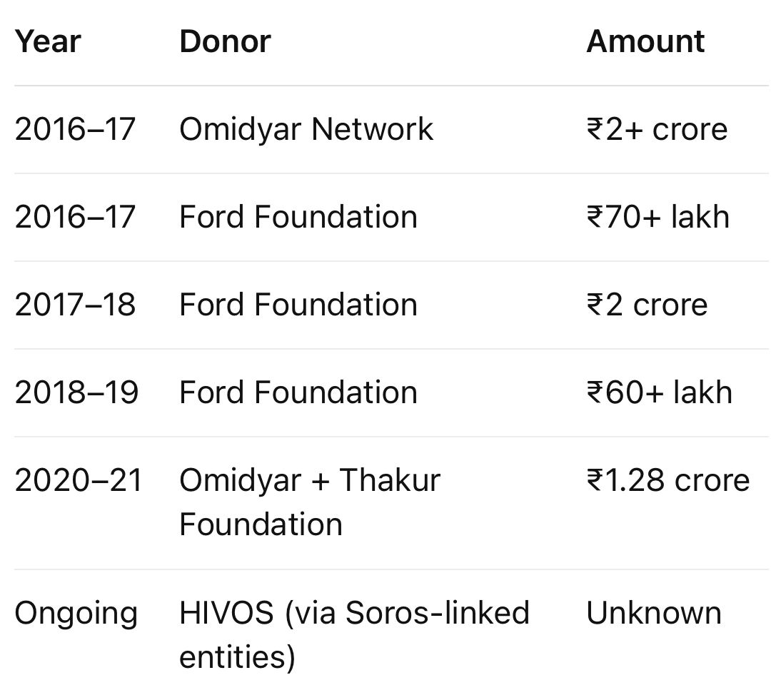Select the ₹2+ crore amount cell

click(657, 129)
